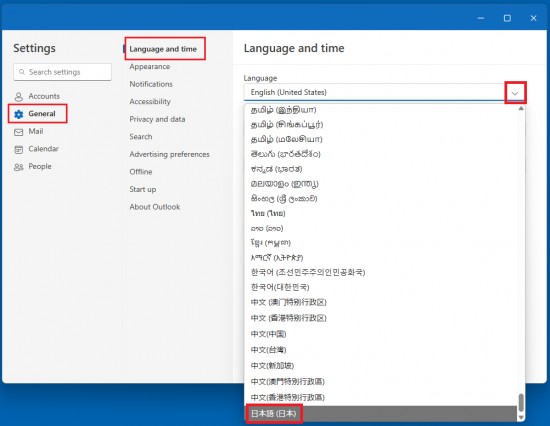Select 日本語 (日本) in language list
Screen dimensions: 550x426
tap(381, 414)
